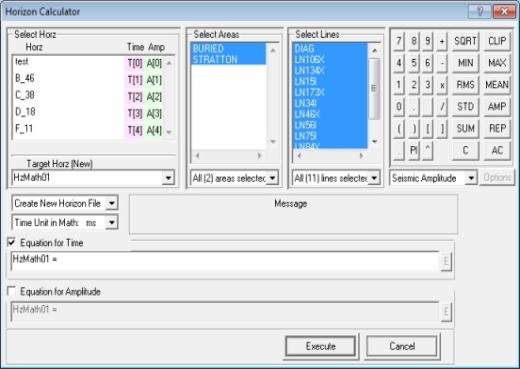Click the MAX function key

(x=497, y=63)
